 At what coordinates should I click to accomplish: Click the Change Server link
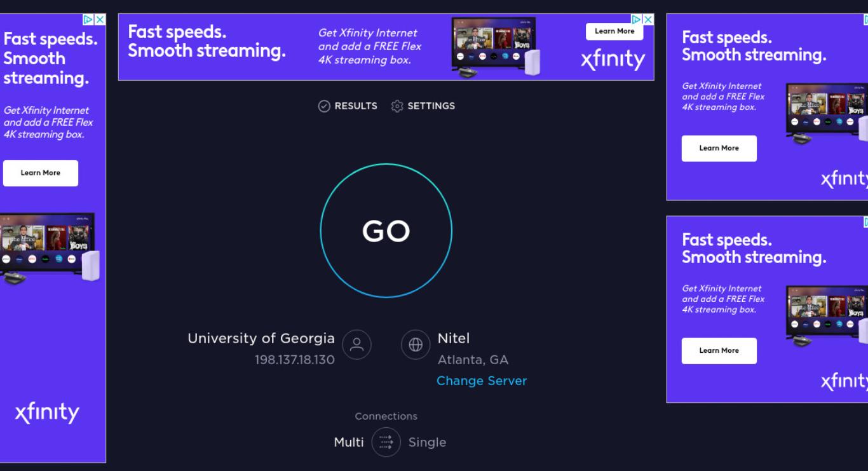pyautogui.click(x=482, y=381)
